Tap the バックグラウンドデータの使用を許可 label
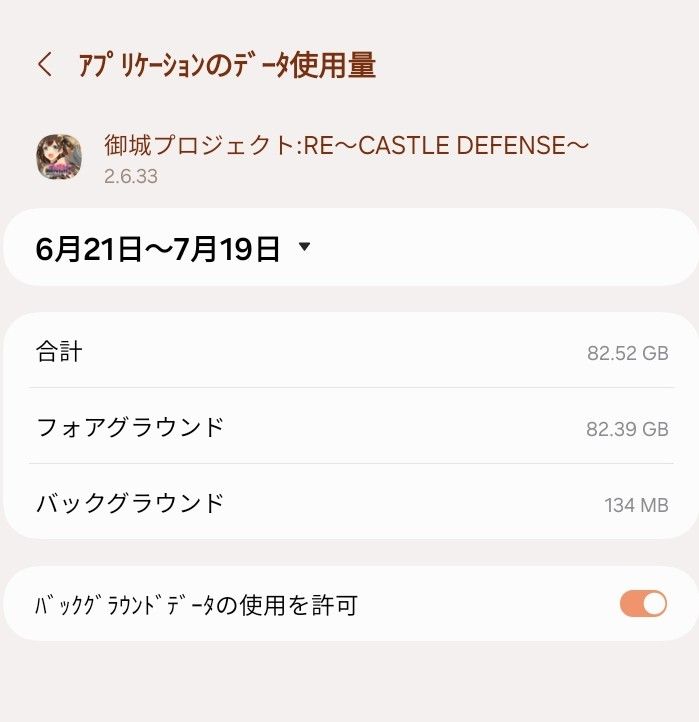Image resolution: width=699 pixels, height=722 pixels. coord(196,605)
